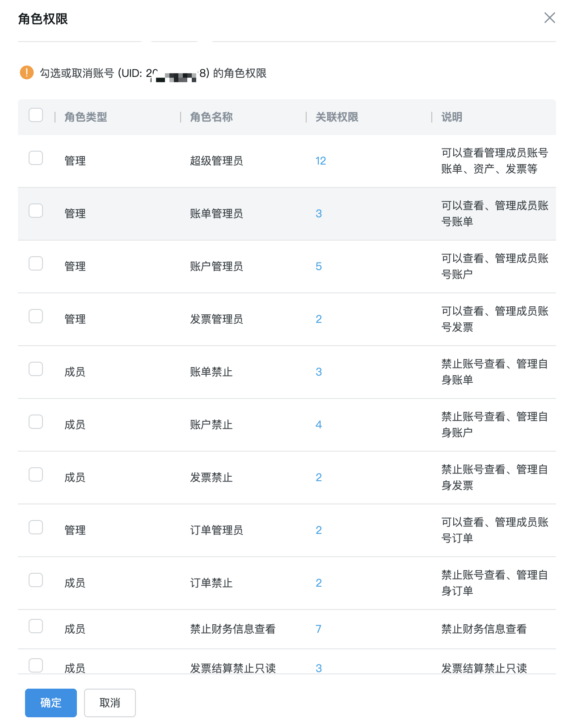Open the 4 permissions link for 账户禁止

[319, 425]
